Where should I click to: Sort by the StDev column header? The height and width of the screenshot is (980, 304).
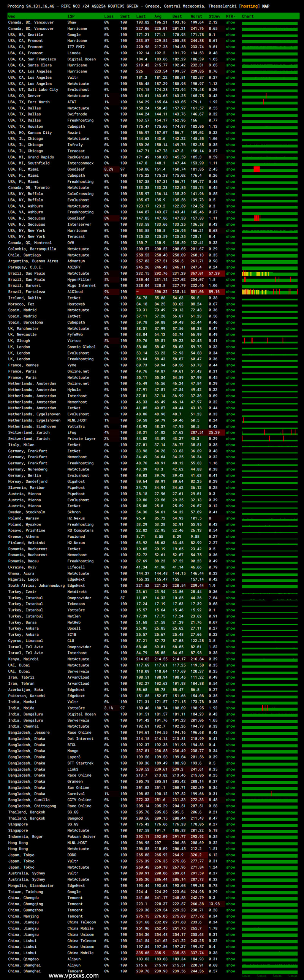(x=215, y=16)
